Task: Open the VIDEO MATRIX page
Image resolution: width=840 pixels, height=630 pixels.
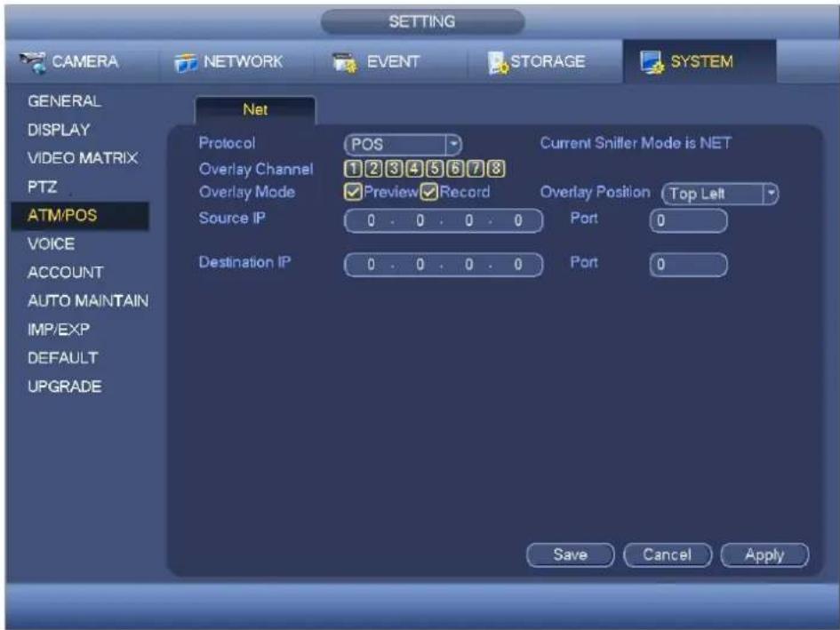Action: tap(83, 158)
